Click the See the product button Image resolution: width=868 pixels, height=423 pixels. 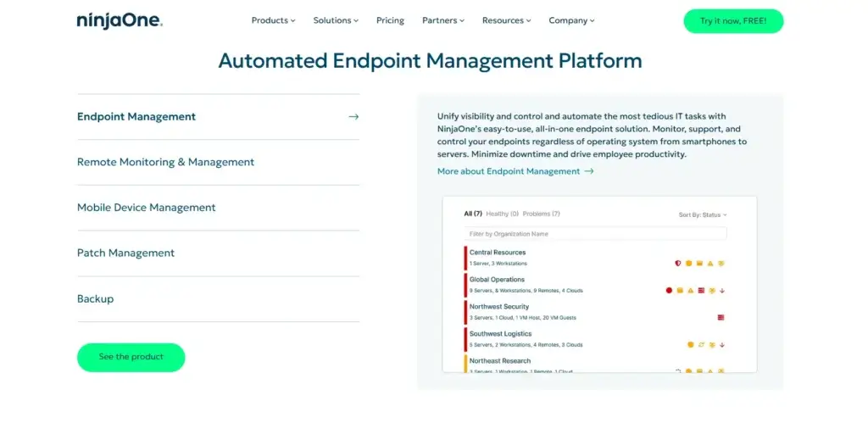(131, 357)
